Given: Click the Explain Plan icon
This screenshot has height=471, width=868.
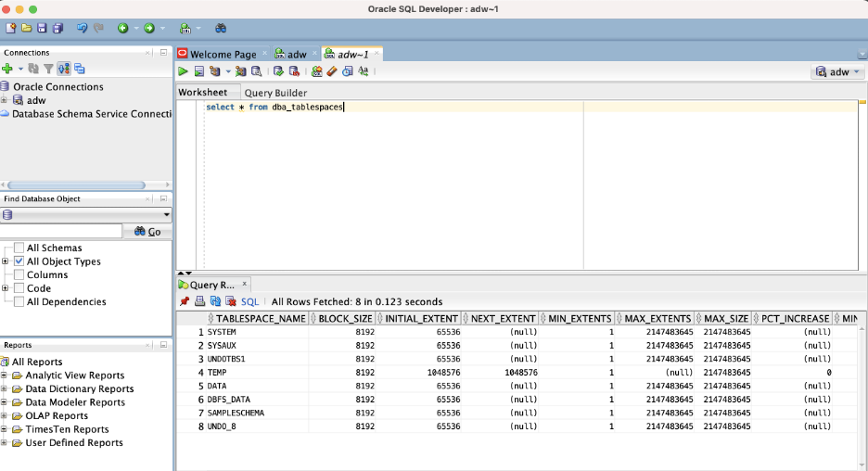Looking at the screenshot, I should click(x=215, y=71).
